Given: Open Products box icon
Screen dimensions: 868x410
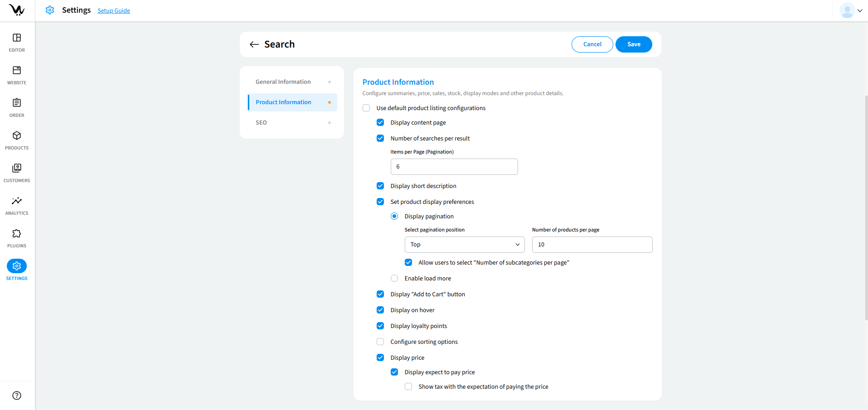Looking at the screenshot, I should pos(17,136).
